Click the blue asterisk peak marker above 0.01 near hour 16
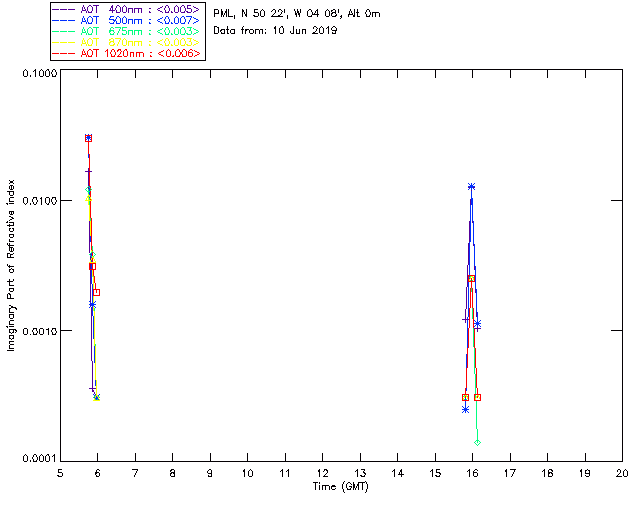 tap(471, 187)
